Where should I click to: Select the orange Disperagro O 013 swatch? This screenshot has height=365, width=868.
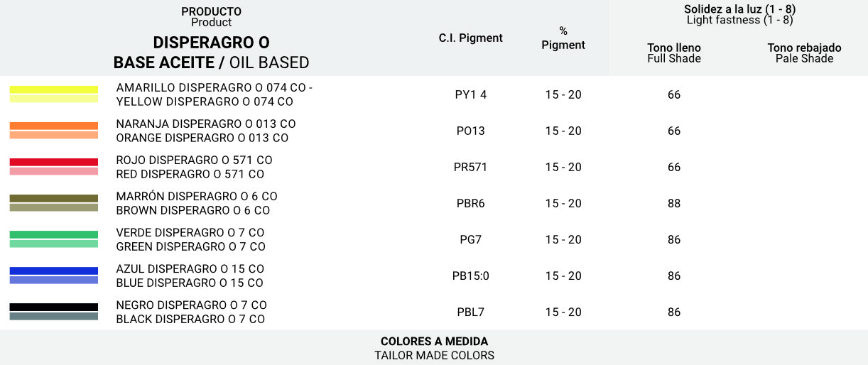(54, 131)
